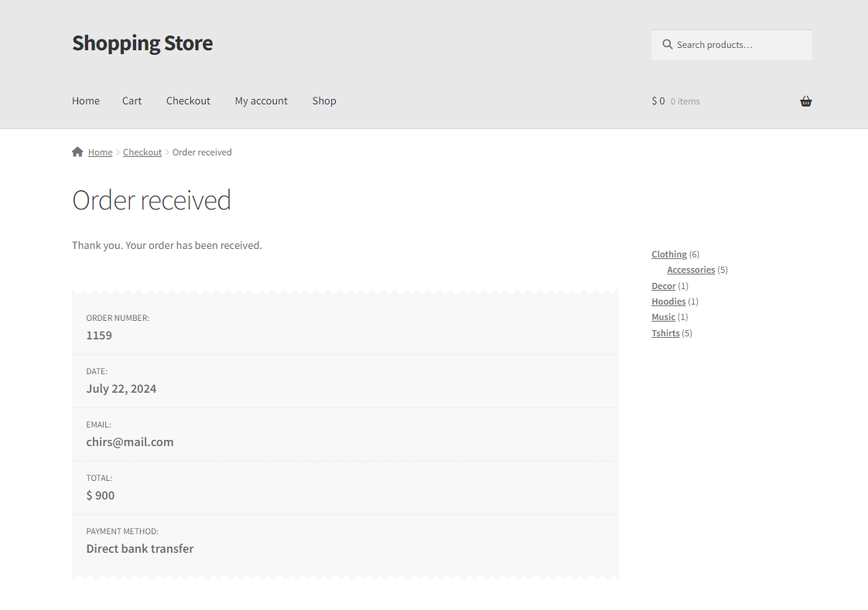Screen dimensions: 868x610
Task: Click the total $ 900
Action: point(101,496)
